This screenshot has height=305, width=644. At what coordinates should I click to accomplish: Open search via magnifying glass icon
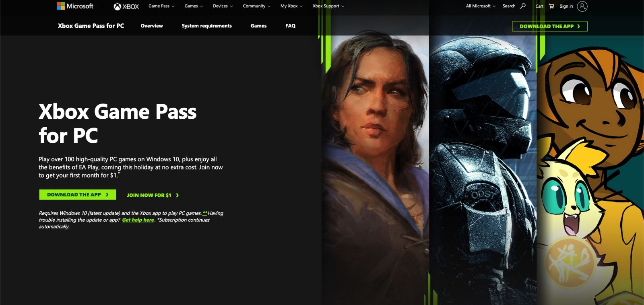523,6
